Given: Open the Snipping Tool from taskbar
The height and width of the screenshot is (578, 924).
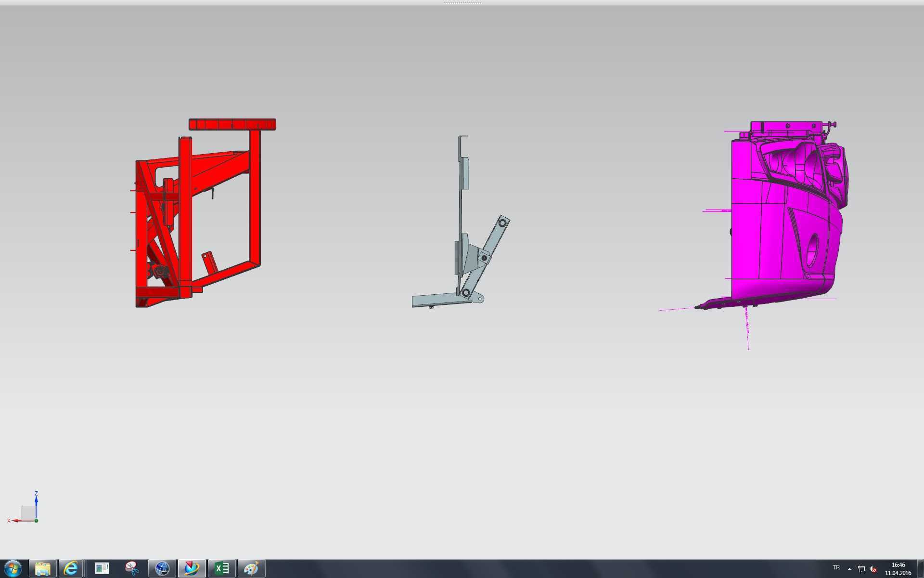Looking at the screenshot, I should coord(132,569).
